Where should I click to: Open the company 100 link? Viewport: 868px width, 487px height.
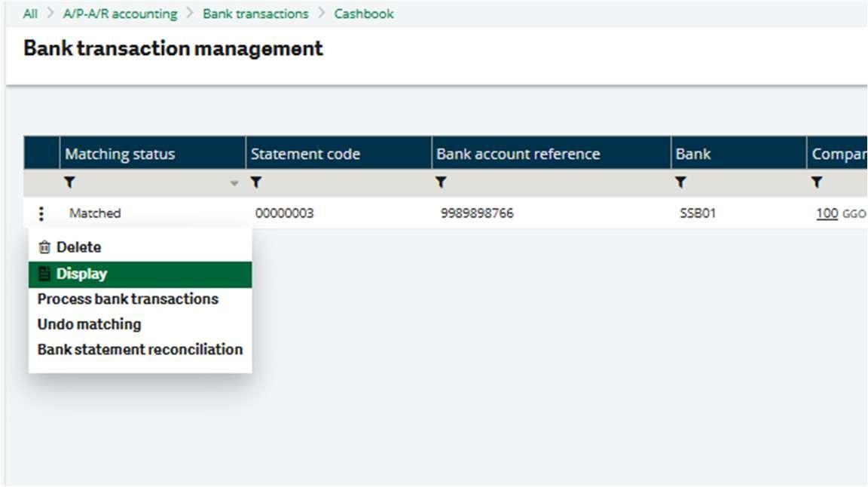pos(827,213)
